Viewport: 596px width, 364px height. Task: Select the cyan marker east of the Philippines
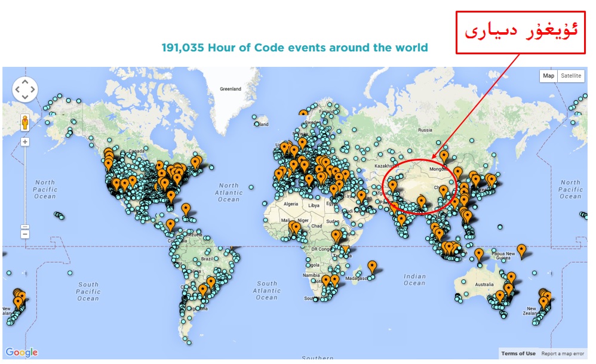coord(500,227)
